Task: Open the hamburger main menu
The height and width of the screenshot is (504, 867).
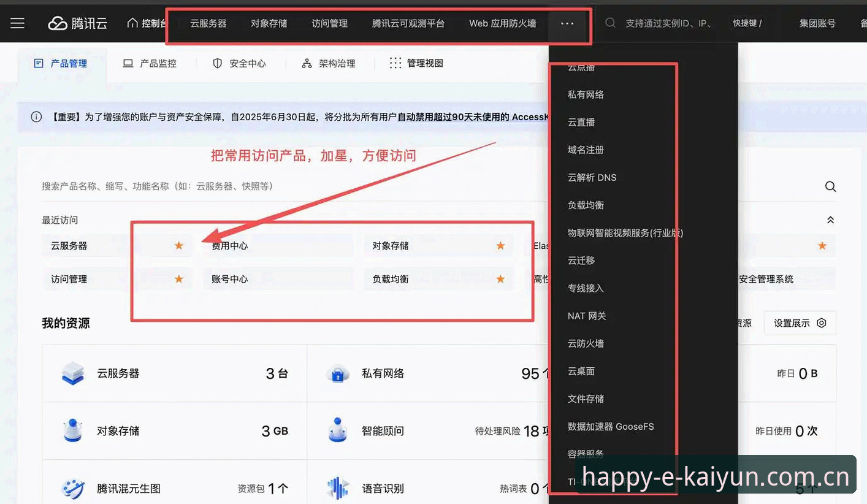Action: [x=17, y=23]
